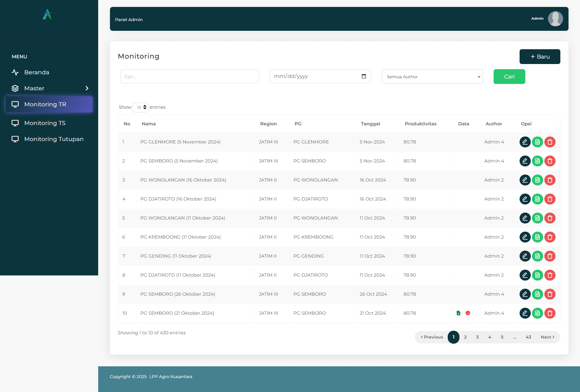Screen dimensions: 580x392
Task: Click the red trash icon for PG WONOLANGAN
Action: pos(550,180)
